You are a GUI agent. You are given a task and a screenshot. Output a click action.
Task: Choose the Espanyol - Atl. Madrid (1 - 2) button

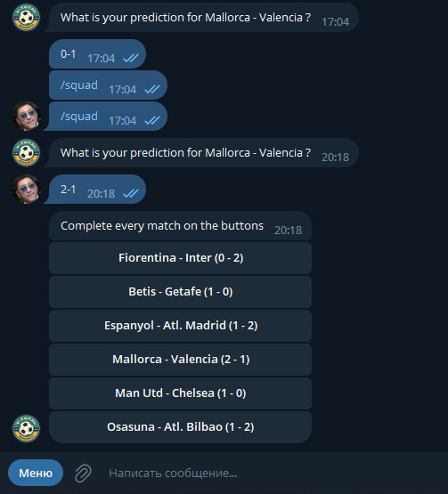180,326
